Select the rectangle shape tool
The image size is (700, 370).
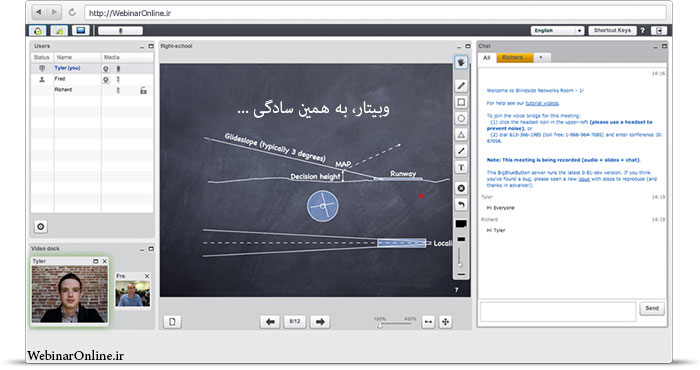tap(461, 102)
